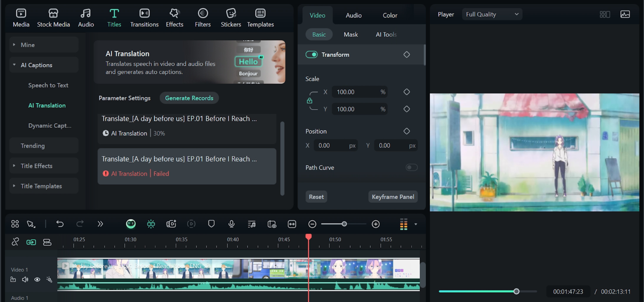The width and height of the screenshot is (644, 302).
Task: Add keyframe for Position
Action: coord(406,131)
